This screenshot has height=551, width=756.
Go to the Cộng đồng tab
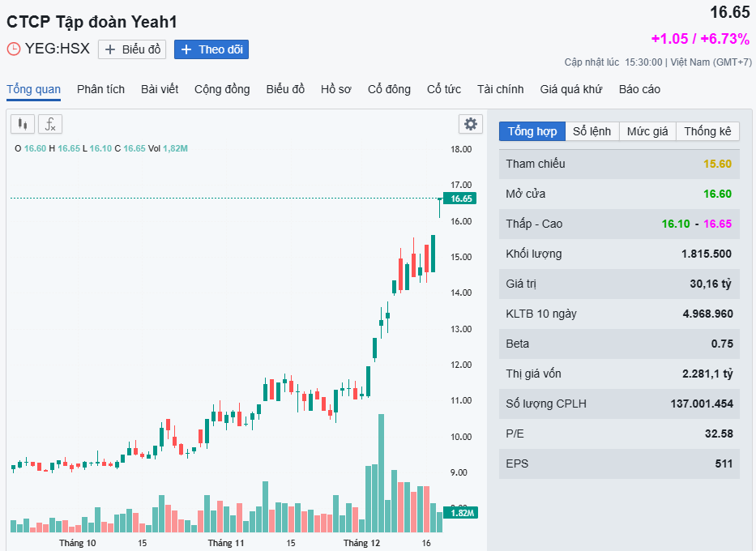click(222, 89)
